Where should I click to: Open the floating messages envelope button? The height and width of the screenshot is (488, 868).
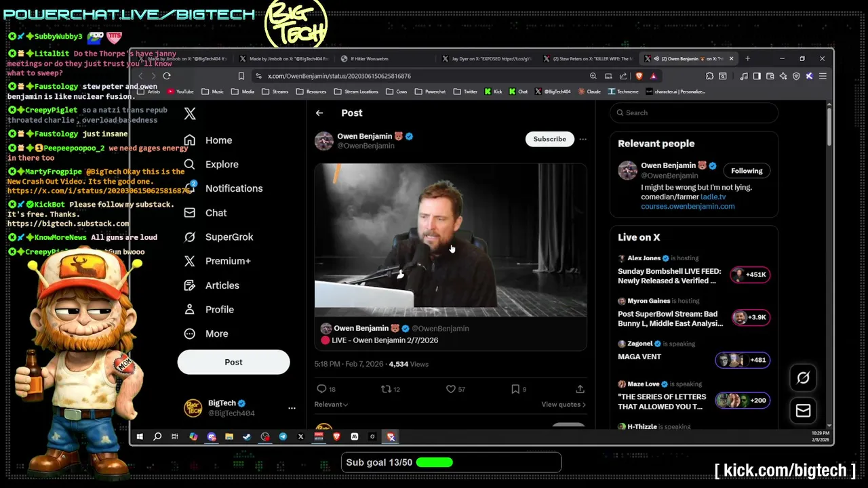803,410
